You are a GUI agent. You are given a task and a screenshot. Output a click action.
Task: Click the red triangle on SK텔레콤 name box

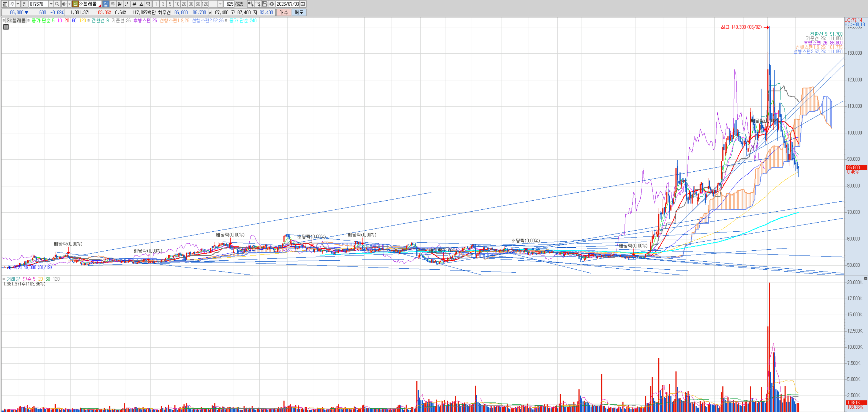pyautogui.click(x=100, y=5)
